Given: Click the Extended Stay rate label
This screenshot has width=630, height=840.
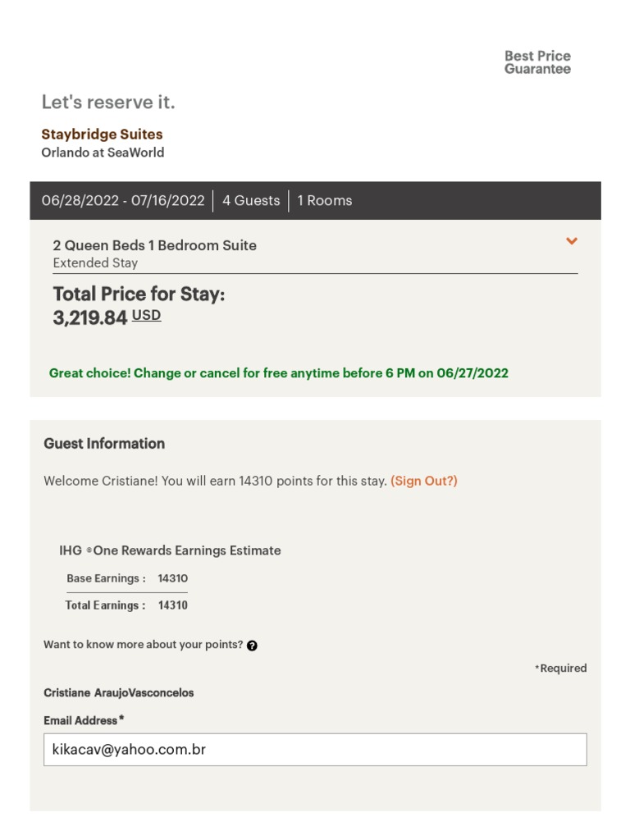Looking at the screenshot, I should pyautogui.click(x=95, y=263).
